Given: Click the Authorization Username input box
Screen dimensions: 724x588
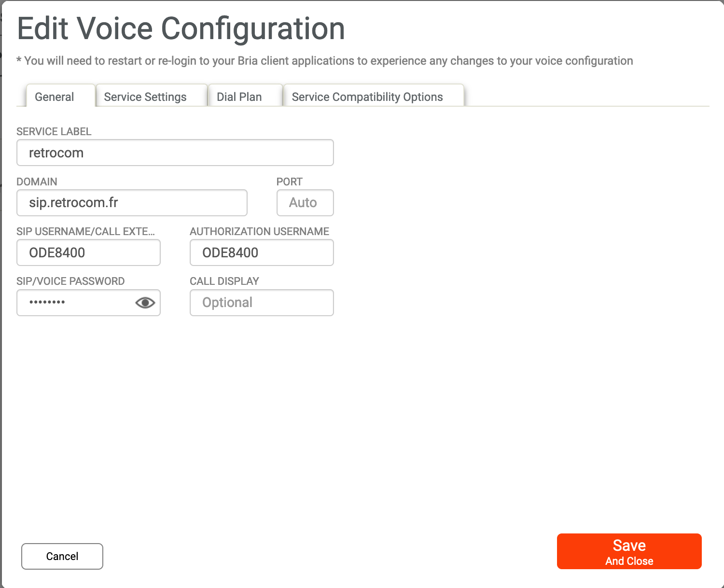Looking at the screenshot, I should point(262,253).
